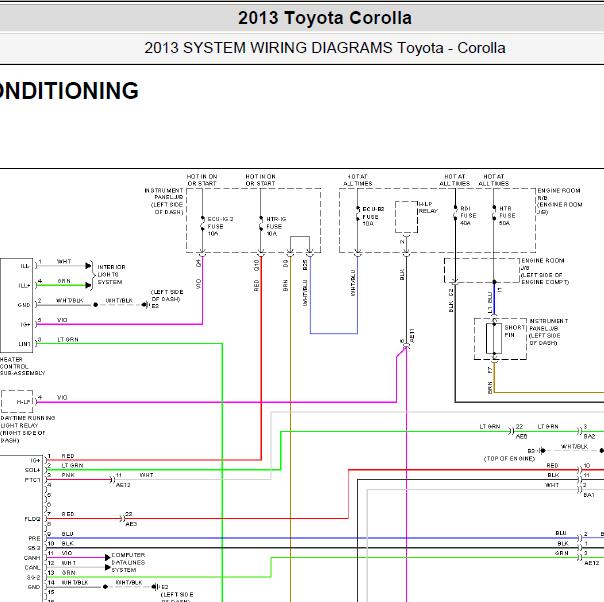The width and height of the screenshot is (604, 602).
Task: Click the PRE pin label
Action: (x=34, y=538)
